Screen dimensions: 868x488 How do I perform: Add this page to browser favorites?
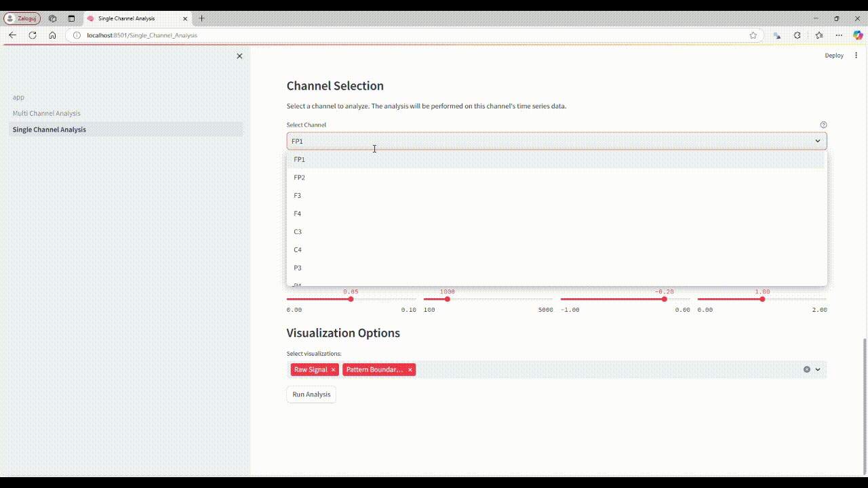[x=753, y=35]
